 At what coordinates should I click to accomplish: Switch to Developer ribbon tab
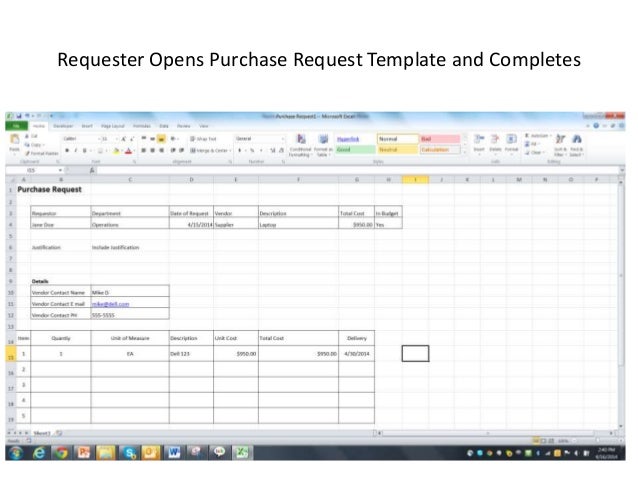[63, 126]
